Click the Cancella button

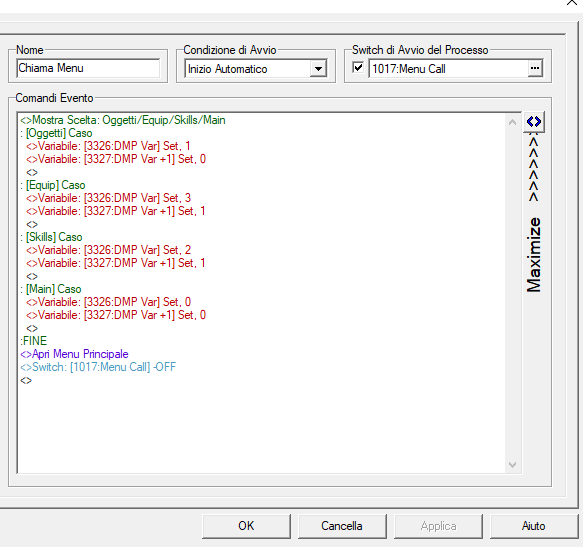pyautogui.click(x=342, y=526)
